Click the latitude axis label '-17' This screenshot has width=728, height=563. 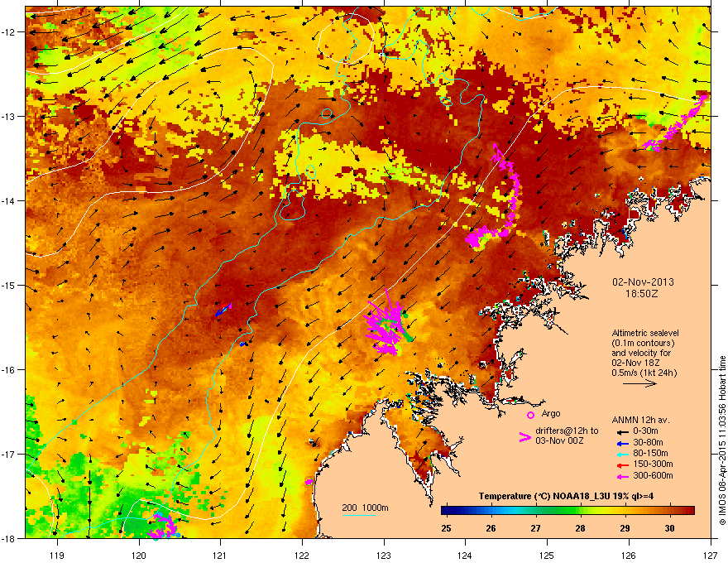[x=9, y=455]
